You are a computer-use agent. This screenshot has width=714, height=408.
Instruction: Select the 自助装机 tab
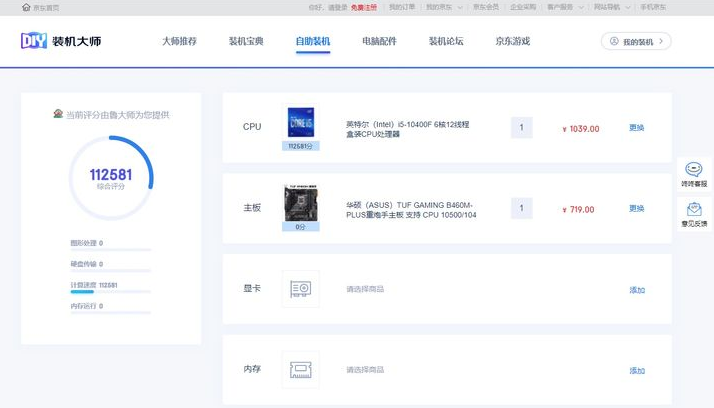tap(313, 41)
